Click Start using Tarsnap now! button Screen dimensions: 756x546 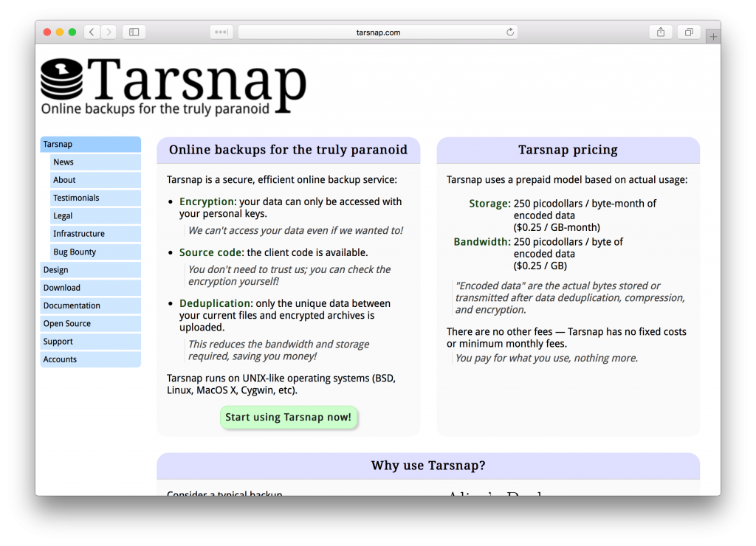[x=289, y=418]
